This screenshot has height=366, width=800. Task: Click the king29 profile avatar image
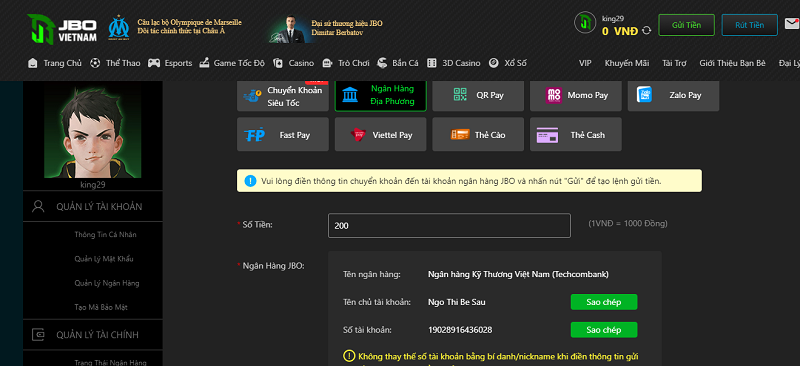click(92, 131)
